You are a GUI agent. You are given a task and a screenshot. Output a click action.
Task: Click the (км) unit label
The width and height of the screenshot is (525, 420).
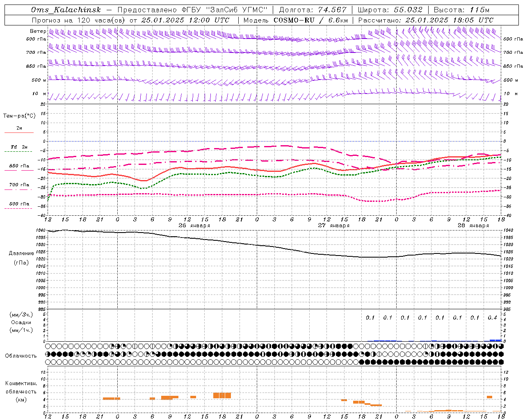click(21, 399)
